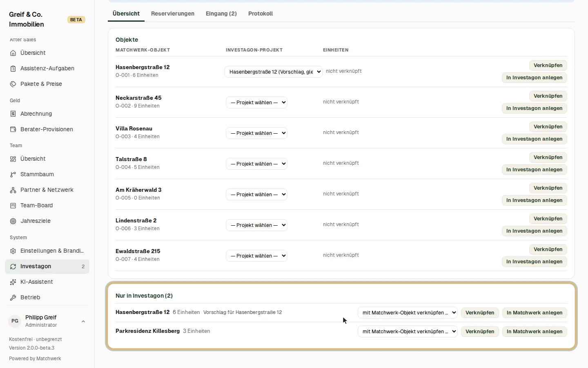The width and height of the screenshot is (588, 368).
Task: Click In Investagon anlegen for Neckarstraße 45
Action: point(534,108)
